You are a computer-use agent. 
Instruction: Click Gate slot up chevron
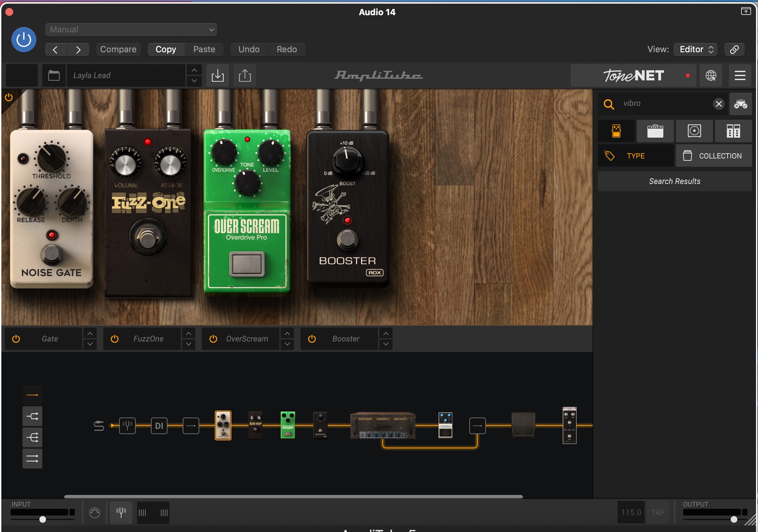[90, 333]
